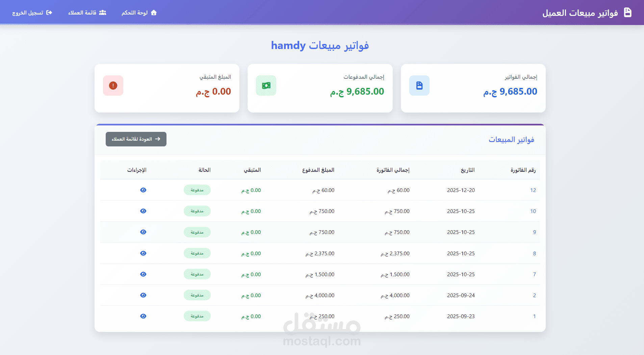This screenshot has width=644, height=355.
Task: Click the التاريخ column header
Action: tap(468, 170)
